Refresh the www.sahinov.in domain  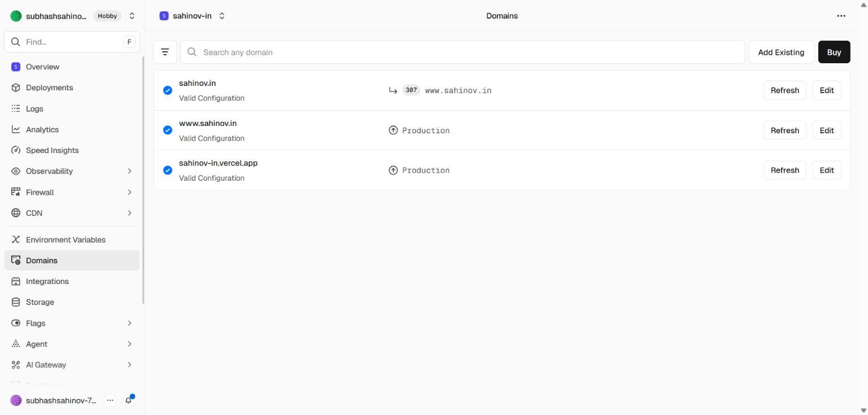pyautogui.click(x=784, y=130)
